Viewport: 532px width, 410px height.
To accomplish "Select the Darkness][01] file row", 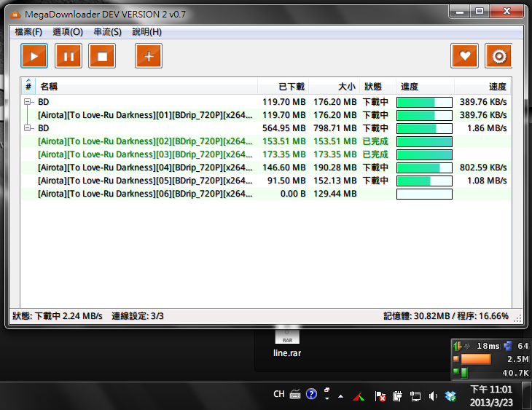I will coord(266,115).
